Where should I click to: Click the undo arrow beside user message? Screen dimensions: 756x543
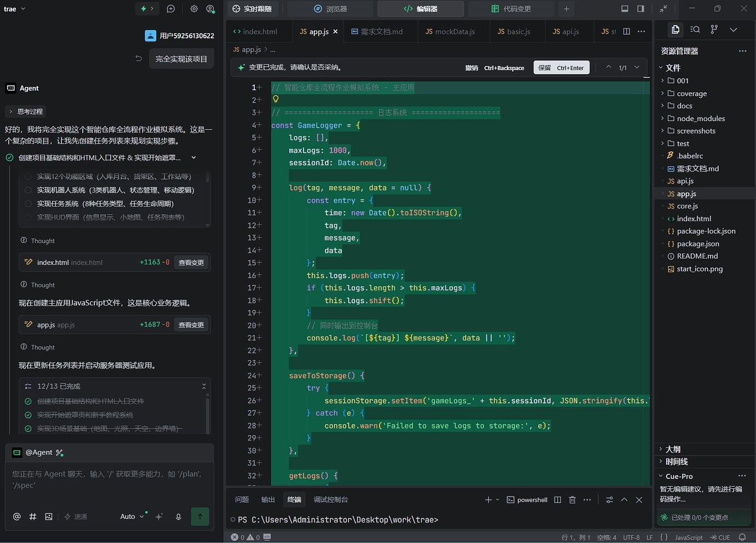tap(139, 58)
